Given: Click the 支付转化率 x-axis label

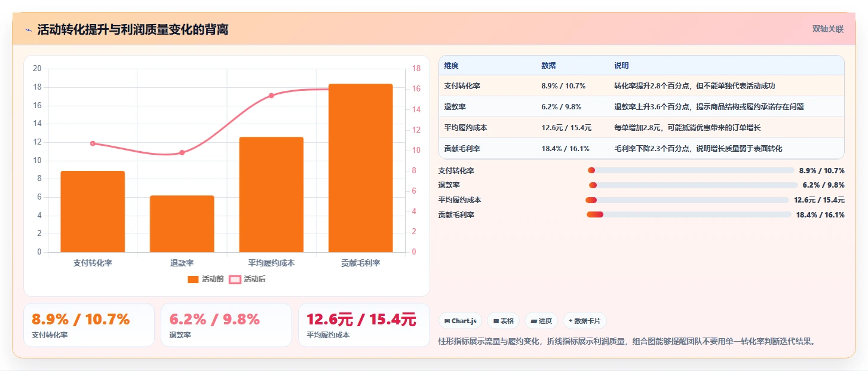Looking at the screenshot, I should coord(93,263).
